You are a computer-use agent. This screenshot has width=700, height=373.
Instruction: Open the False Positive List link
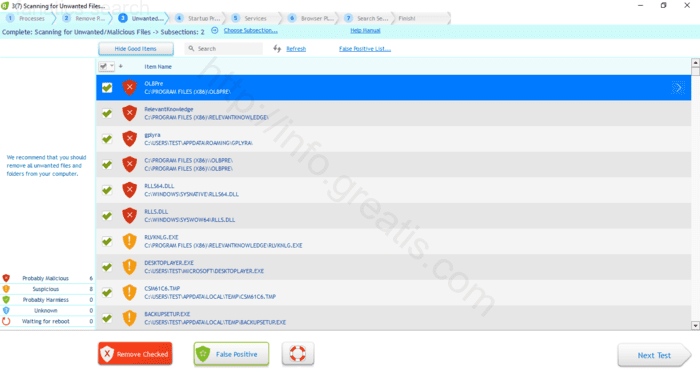coord(365,49)
